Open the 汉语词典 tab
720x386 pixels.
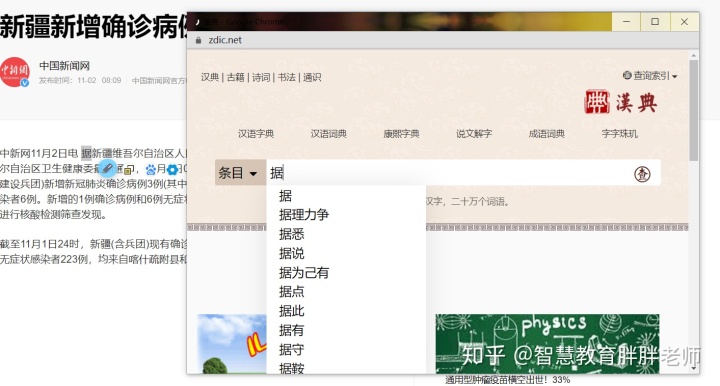[x=328, y=134]
